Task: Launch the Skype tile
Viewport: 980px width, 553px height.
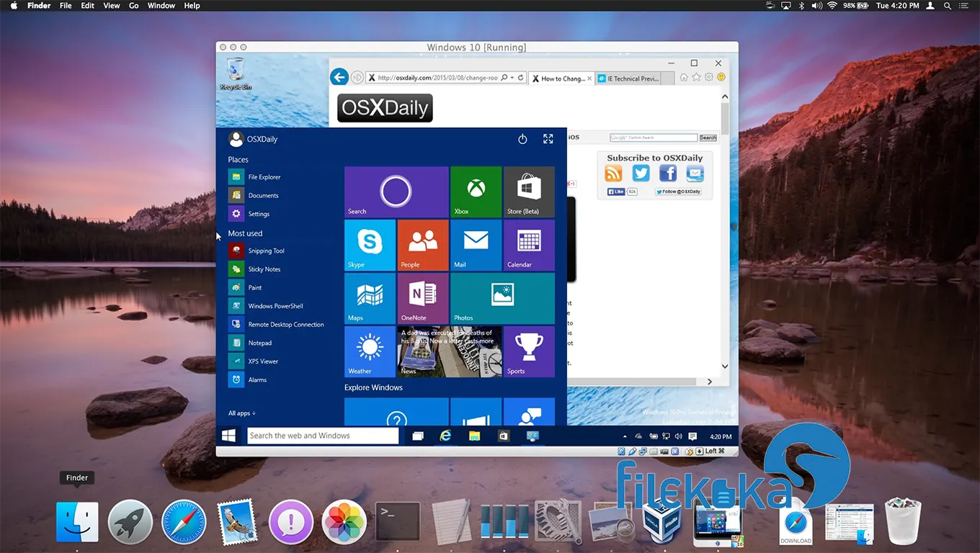Action: pos(370,245)
